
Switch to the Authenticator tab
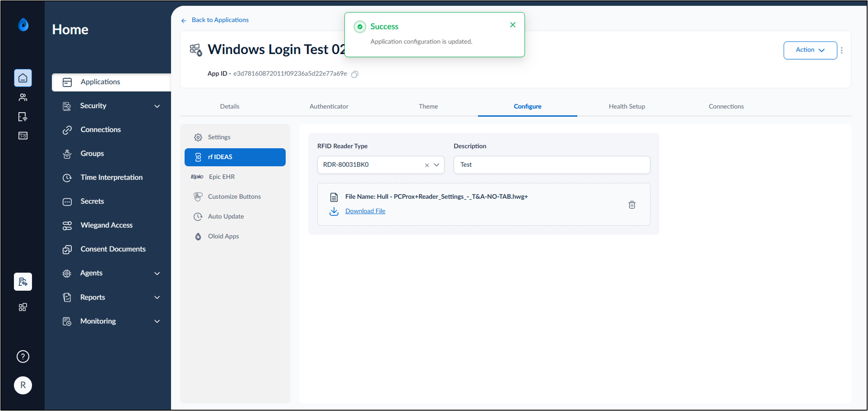click(x=329, y=106)
